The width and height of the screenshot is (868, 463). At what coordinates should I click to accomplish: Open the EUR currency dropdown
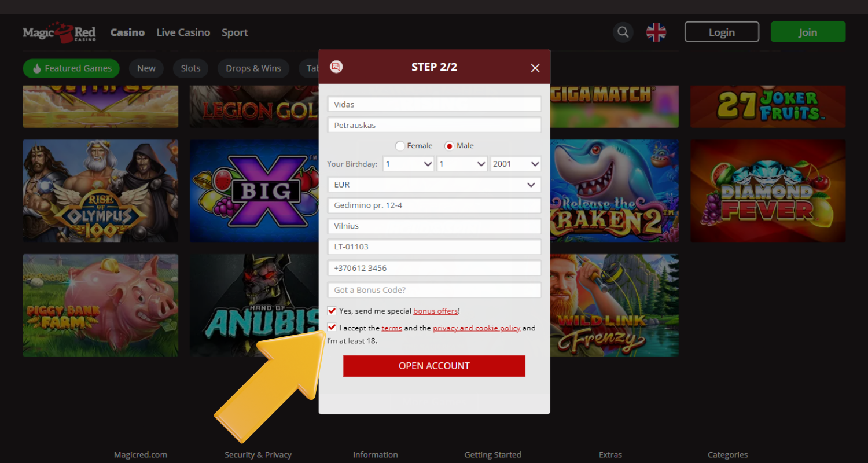pyautogui.click(x=434, y=185)
